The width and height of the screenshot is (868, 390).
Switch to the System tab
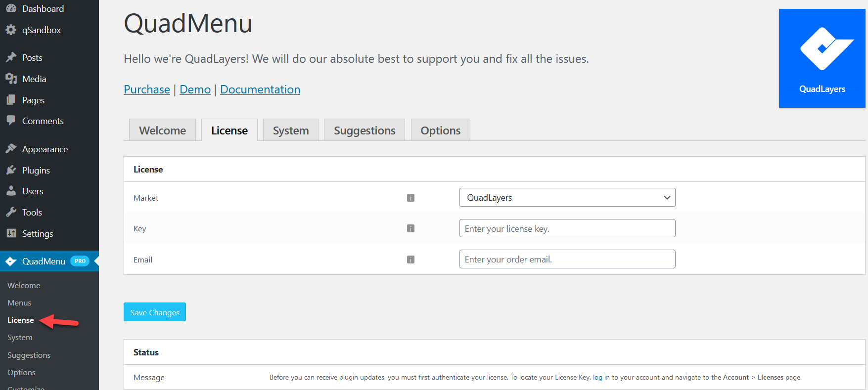(x=291, y=130)
